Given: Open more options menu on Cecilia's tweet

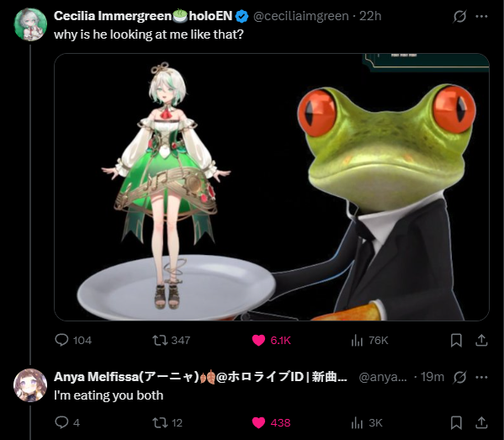Looking at the screenshot, I should coord(481,16).
